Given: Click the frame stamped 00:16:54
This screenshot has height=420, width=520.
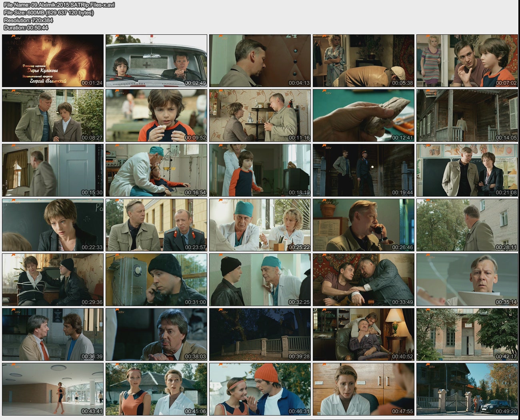Looking at the screenshot, I should 156,170.
